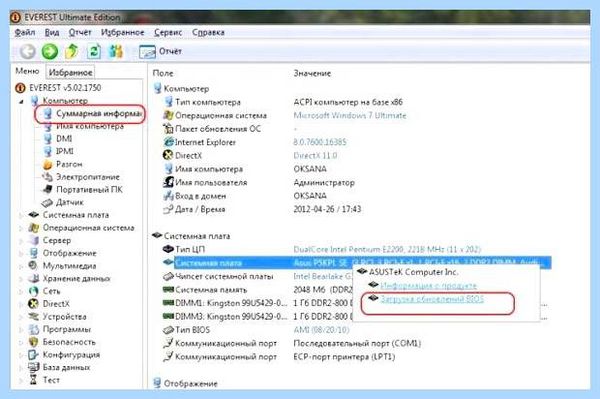
Task: Click the Конфигурация tree icon
Action: coord(34,355)
